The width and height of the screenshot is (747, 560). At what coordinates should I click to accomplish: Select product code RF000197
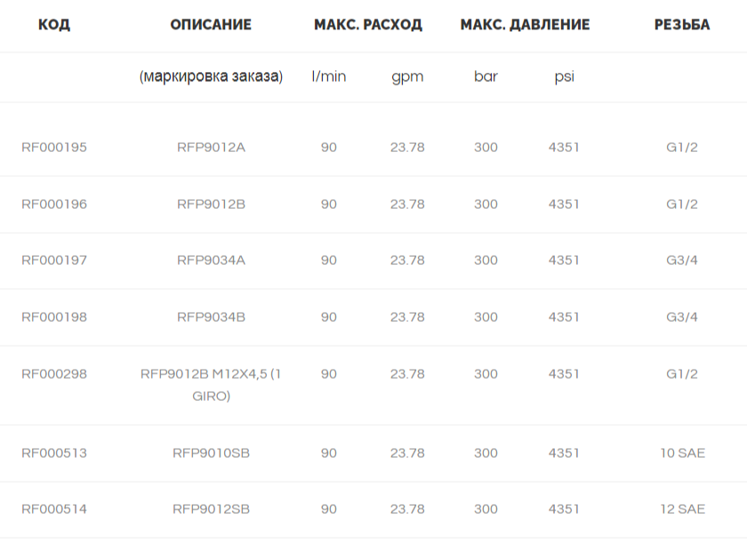(x=54, y=260)
